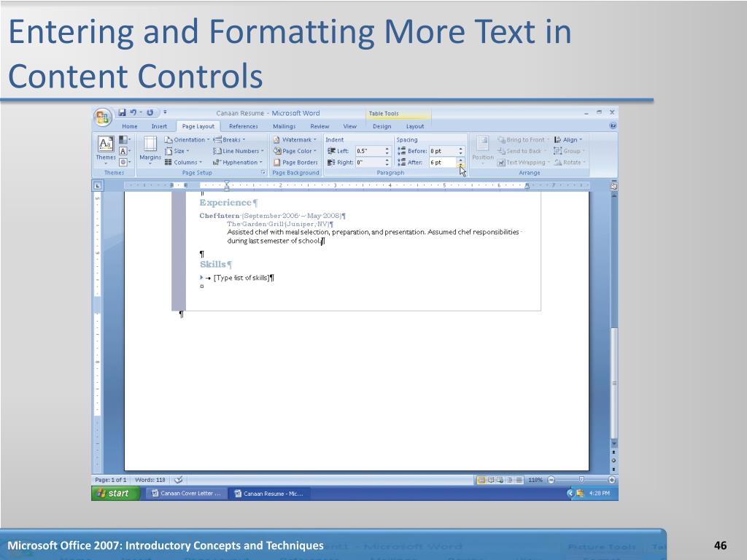Open Table Tools Design tab

pyautogui.click(x=382, y=126)
